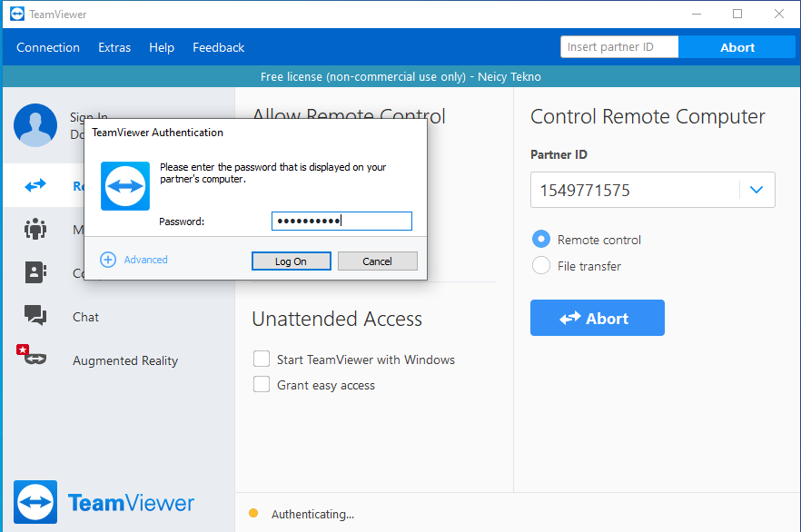Screen dimensions: 801x532
Task: Click the orange authenticating status indicator
Action: [253, 513]
